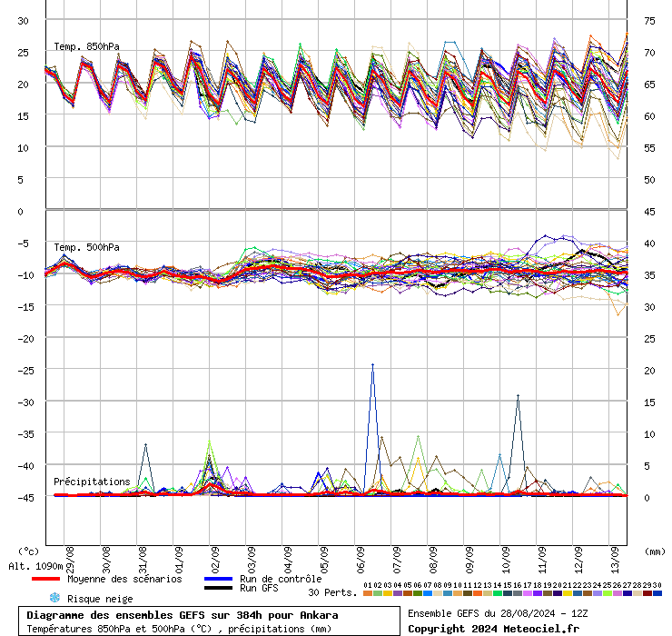Click the Diagramme des ensembles GEFS title
Image resolution: width=672 pixels, height=636 pixels.
click(x=183, y=615)
